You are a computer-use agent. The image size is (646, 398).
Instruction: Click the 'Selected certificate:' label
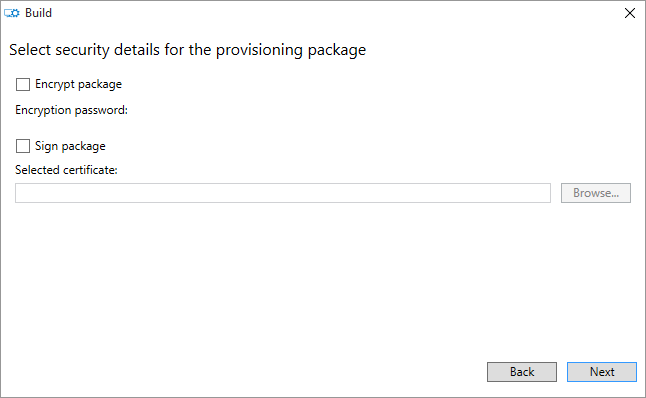66,170
